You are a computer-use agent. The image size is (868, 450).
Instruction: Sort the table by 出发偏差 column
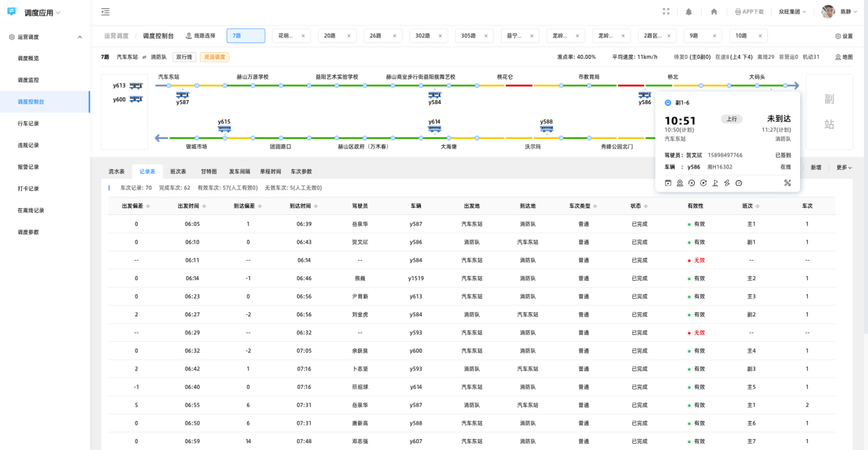click(x=148, y=206)
